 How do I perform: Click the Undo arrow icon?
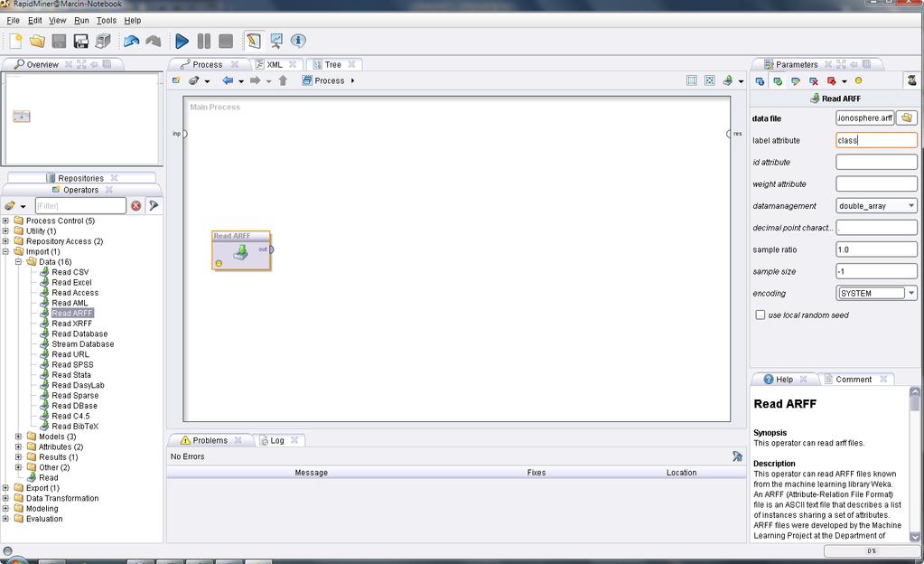[131, 41]
